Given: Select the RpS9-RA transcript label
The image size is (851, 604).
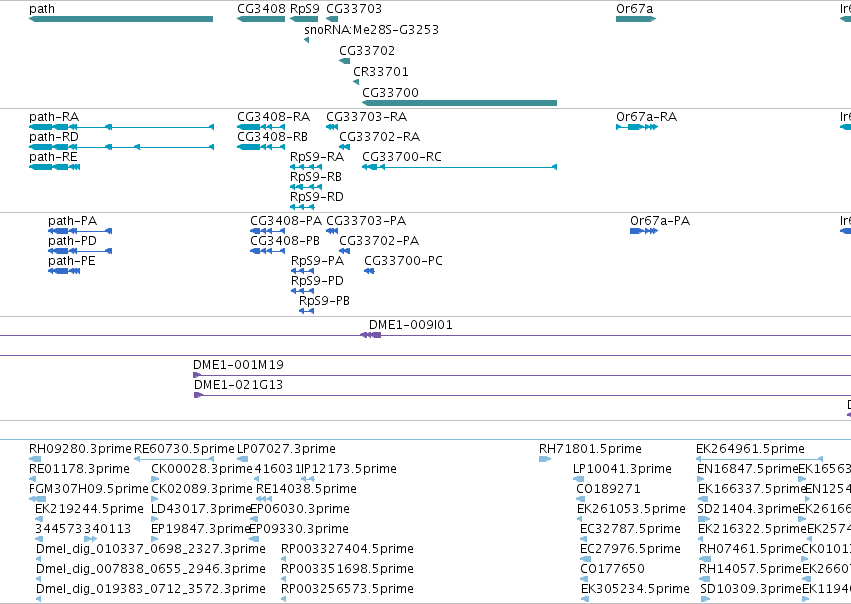Looking at the screenshot, I should (x=317, y=157).
